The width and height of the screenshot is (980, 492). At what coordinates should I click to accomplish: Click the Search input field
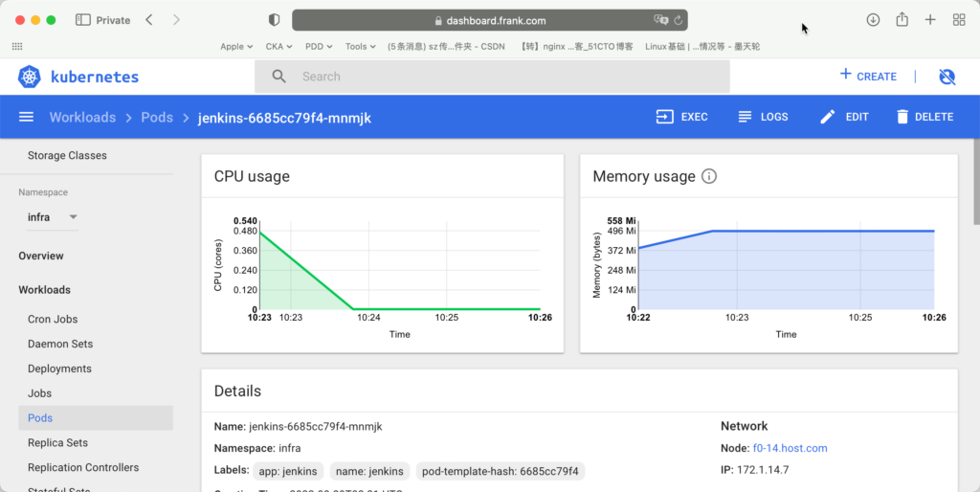pos(492,77)
